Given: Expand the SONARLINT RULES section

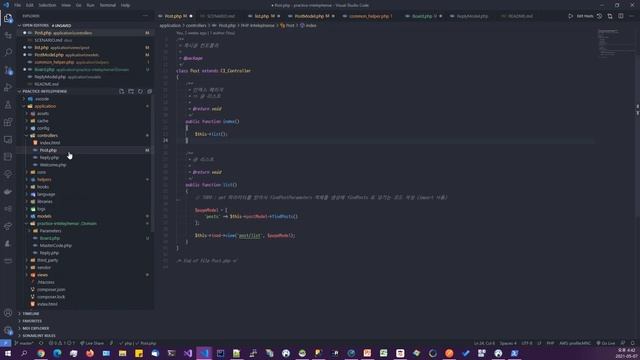Looking at the screenshot, I should pyautogui.click(x=38, y=336).
